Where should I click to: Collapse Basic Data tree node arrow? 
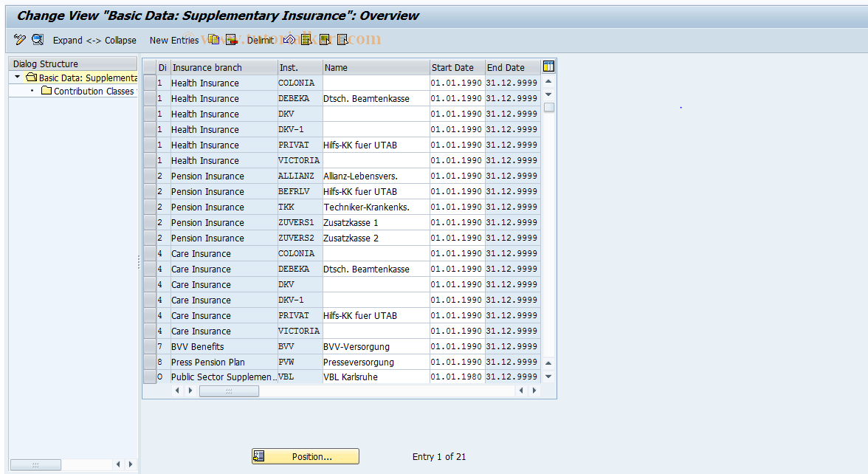(18, 77)
